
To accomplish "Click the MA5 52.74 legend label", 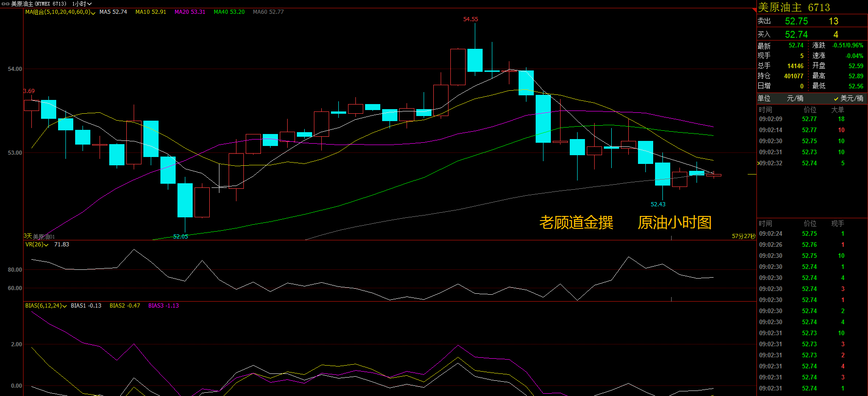I will (113, 12).
